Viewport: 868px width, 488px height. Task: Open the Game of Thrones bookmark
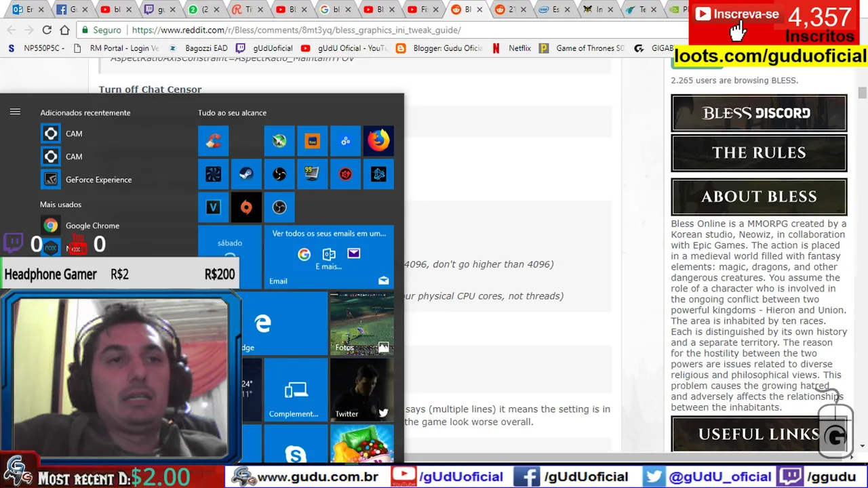point(583,48)
